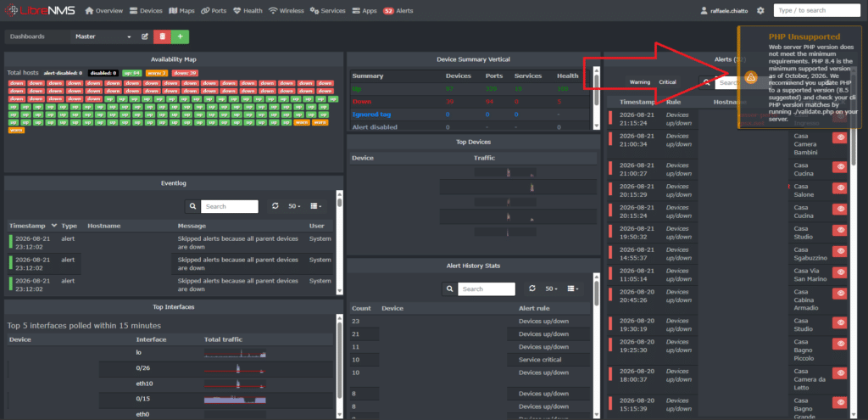This screenshot has height=420, width=868.
Task: Click the Alerts widget search magnifier icon
Action: point(706,82)
